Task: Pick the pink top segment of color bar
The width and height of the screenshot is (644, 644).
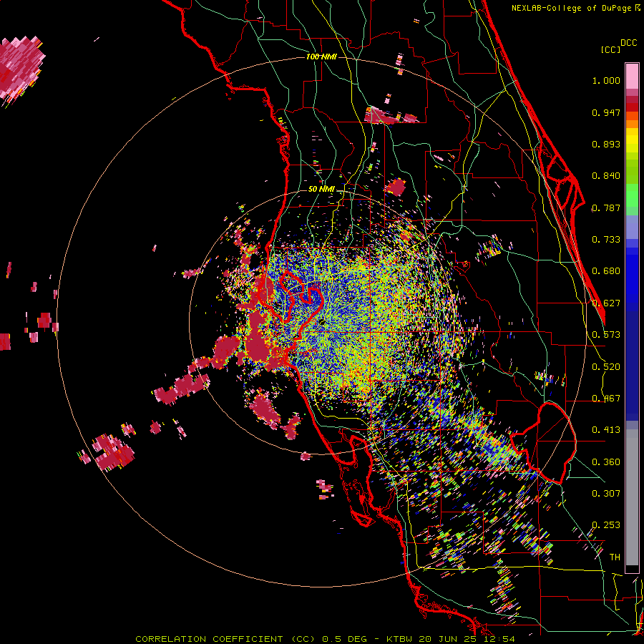Action: 632,77
